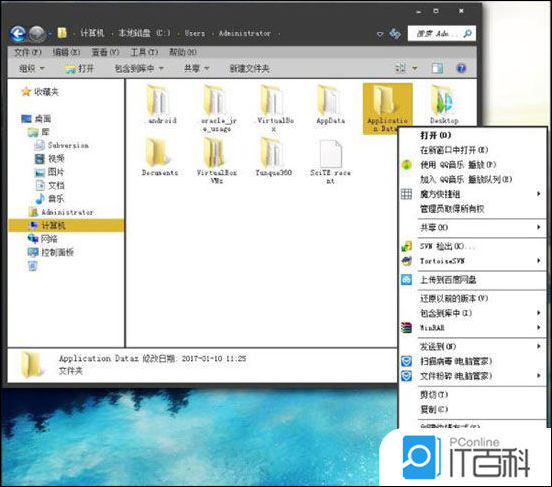The width and height of the screenshot is (552, 487).
Task: Click the Forward navigation arrow button
Action: (x=37, y=34)
